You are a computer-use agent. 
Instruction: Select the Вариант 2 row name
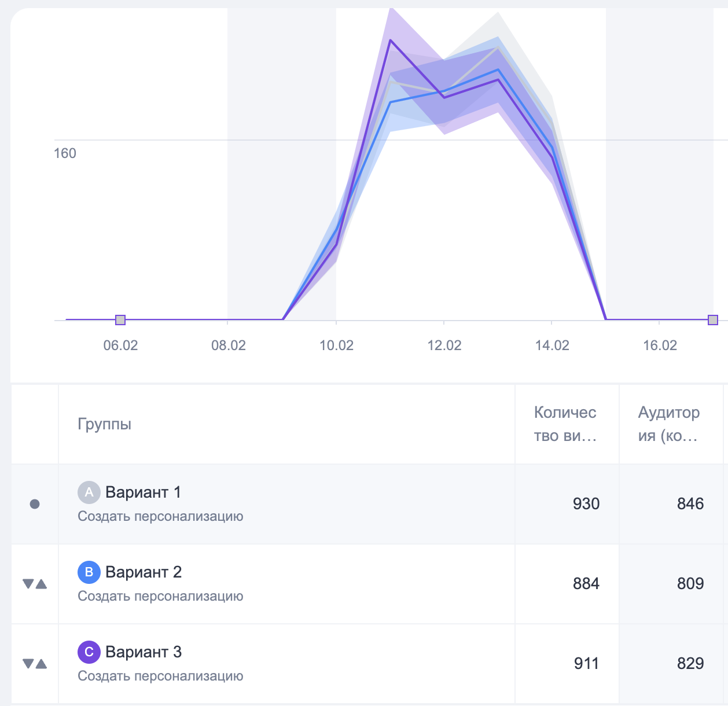click(144, 572)
